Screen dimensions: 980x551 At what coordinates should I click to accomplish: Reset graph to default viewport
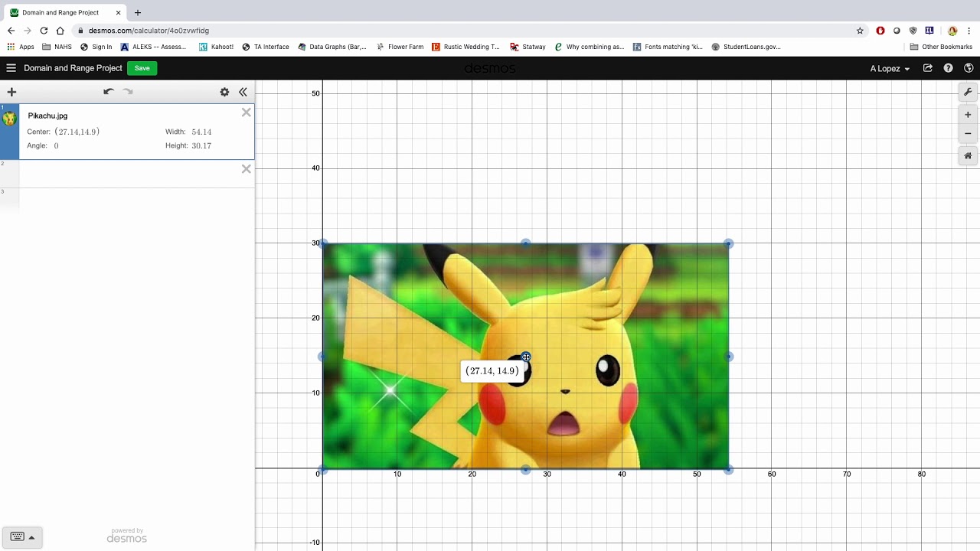(x=968, y=156)
